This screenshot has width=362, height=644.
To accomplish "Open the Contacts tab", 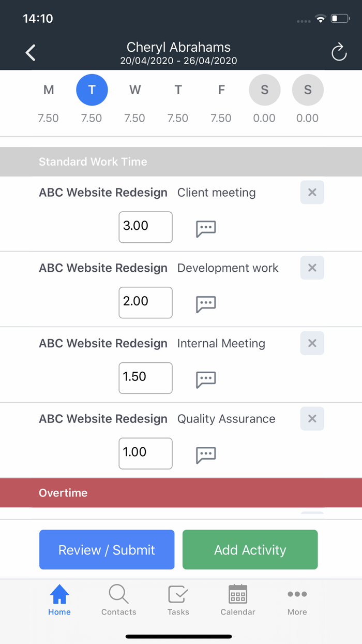I will click(119, 601).
